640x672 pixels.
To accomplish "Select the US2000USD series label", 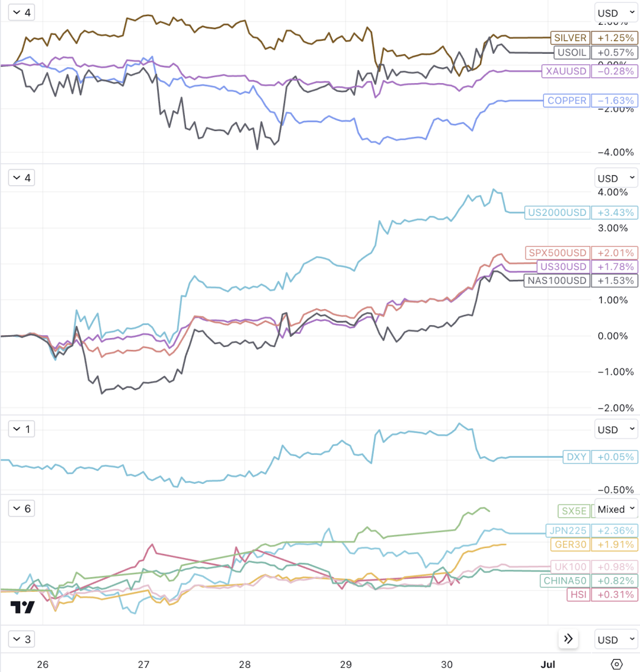I will (x=557, y=212).
